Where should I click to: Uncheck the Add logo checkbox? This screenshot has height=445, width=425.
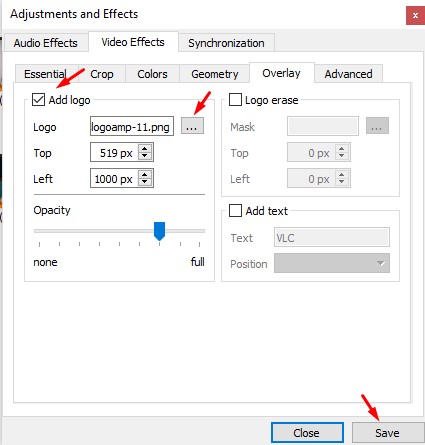(38, 100)
